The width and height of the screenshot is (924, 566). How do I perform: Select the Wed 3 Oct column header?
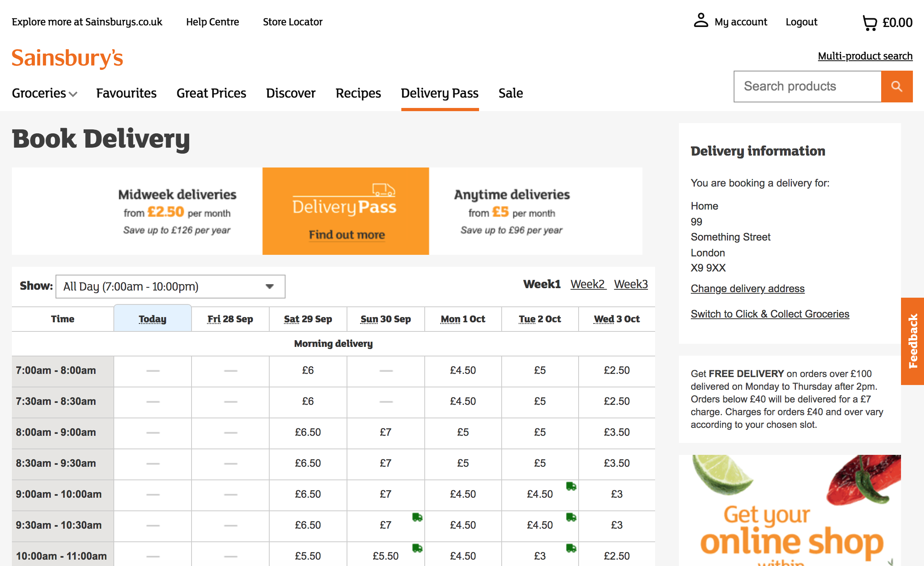pyautogui.click(x=617, y=319)
